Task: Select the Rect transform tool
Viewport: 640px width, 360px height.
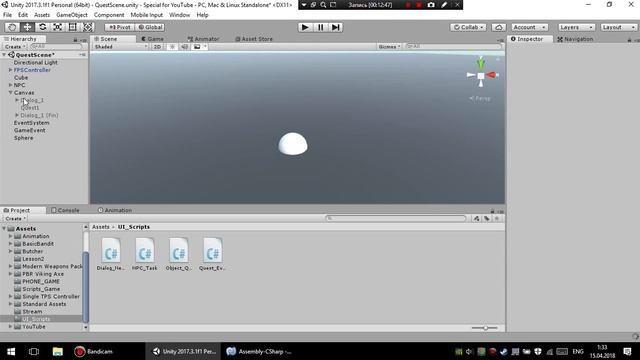Action: tap(73, 27)
